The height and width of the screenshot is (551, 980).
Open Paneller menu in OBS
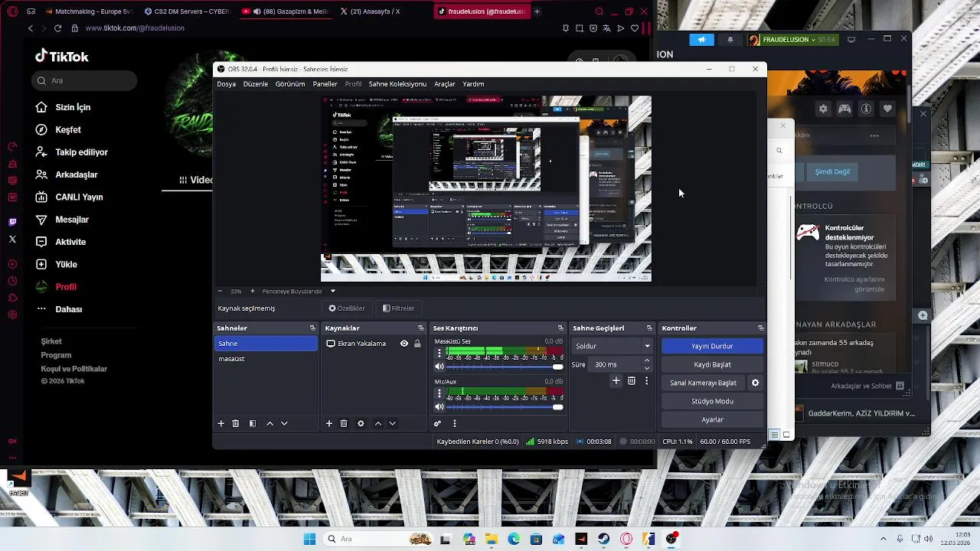pos(325,84)
